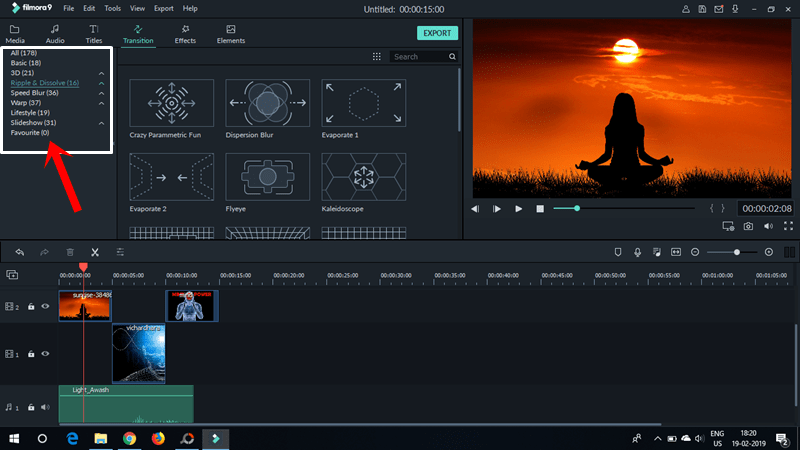This screenshot has height=450, width=800.
Task: Mute audio track 1 speaker
Action: pyautogui.click(x=45, y=407)
